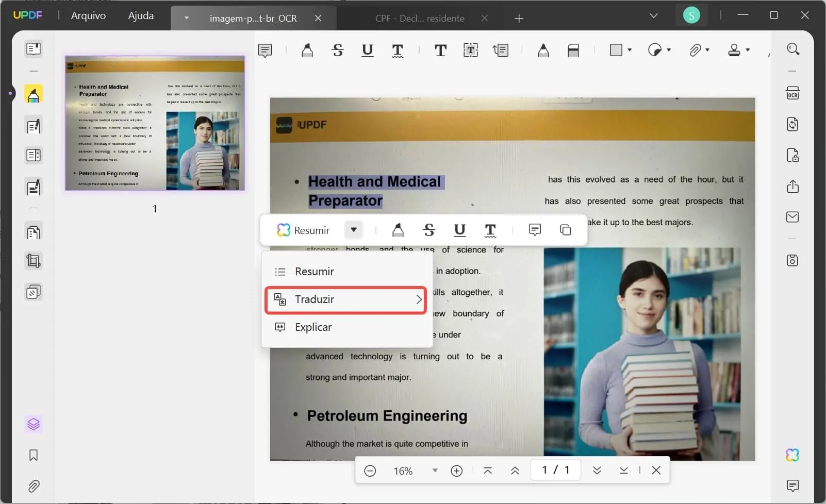Expand the Resumir dropdown arrow in floating toolbar
The width and height of the screenshot is (826, 504).
[x=354, y=230]
